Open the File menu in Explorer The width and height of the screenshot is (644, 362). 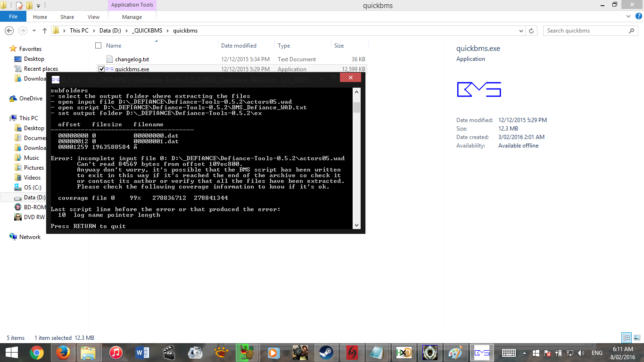[13, 16]
